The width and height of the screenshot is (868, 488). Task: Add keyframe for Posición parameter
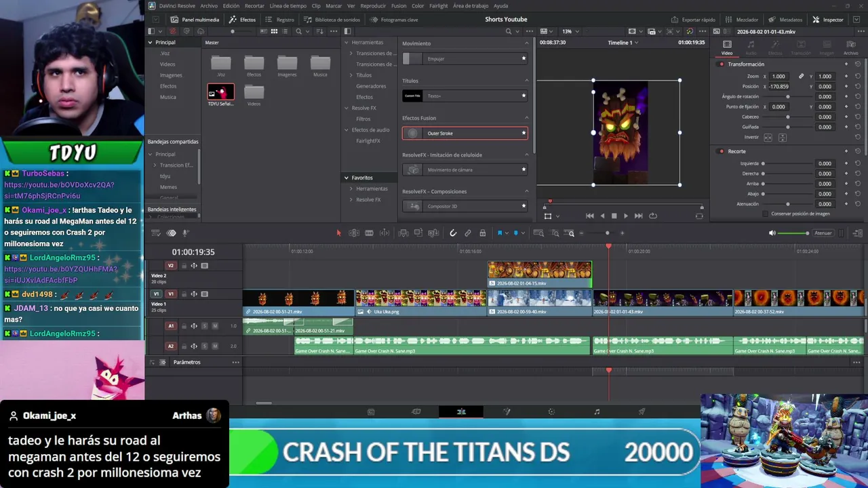tap(846, 87)
